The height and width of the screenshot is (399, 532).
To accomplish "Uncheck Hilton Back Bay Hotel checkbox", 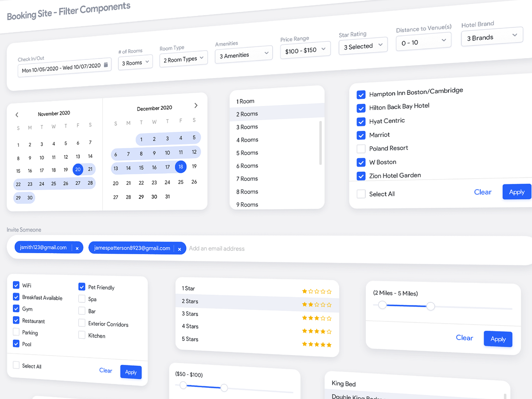I will [x=361, y=108].
